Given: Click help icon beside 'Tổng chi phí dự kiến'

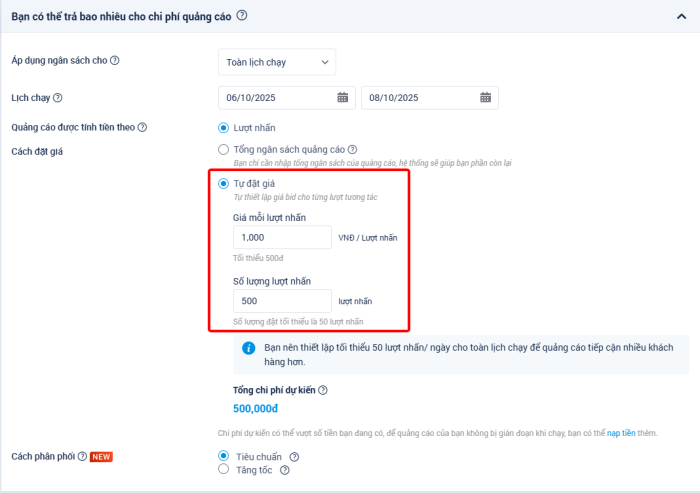Looking at the screenshot, I should [323, 390].
